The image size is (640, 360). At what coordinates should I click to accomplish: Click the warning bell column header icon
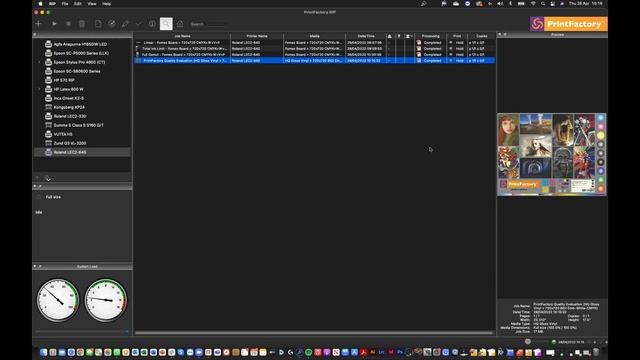(x=390, y=36)
